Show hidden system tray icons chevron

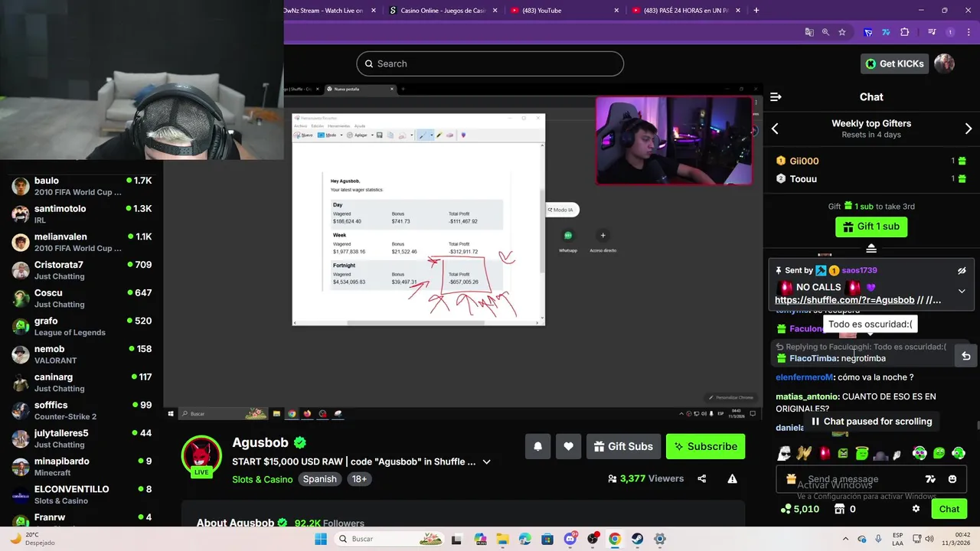(x=845, y=539)
